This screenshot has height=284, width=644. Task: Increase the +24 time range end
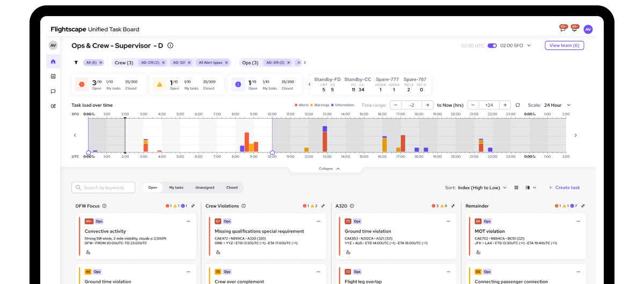pos(505,105)
